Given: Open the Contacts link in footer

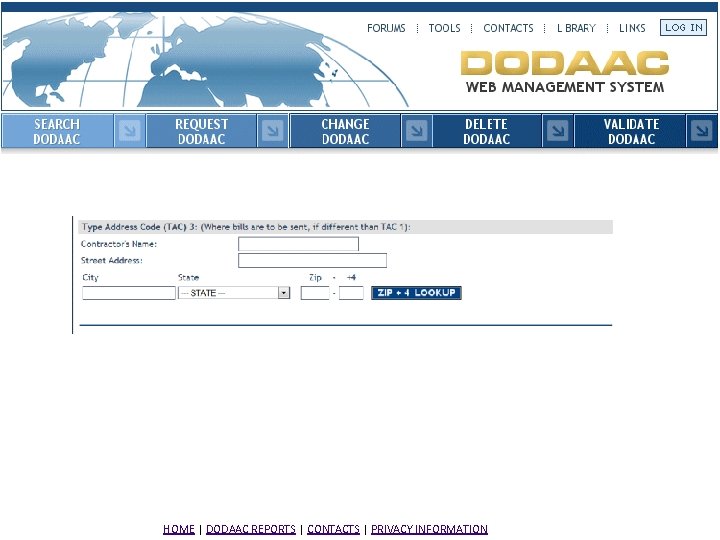Looking at the screenshot, I should click(x=333, y=529).
